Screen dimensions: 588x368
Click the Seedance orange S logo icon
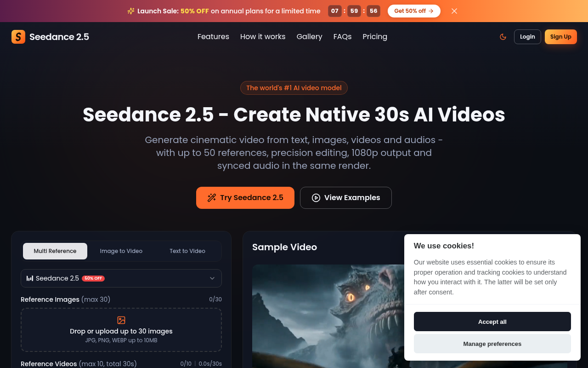(x=18, y=37)
